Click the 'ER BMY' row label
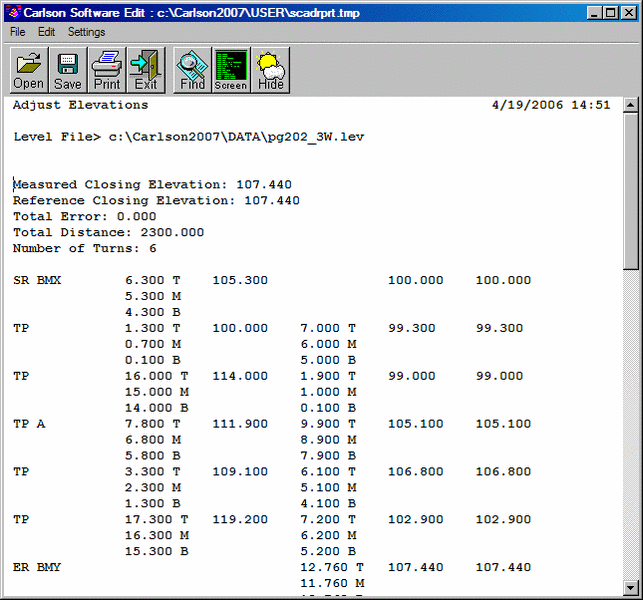 (37, 568)
